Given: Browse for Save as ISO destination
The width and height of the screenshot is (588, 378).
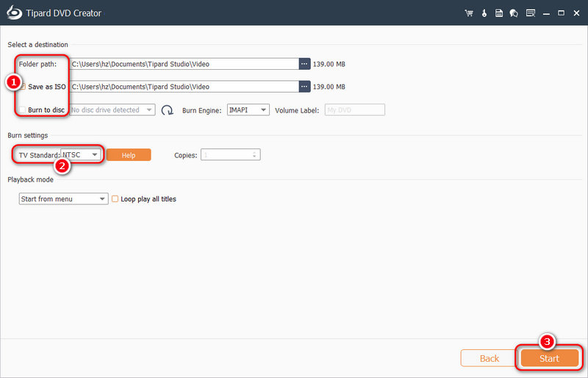Looking at the screenshot, I should pos(304,87).
